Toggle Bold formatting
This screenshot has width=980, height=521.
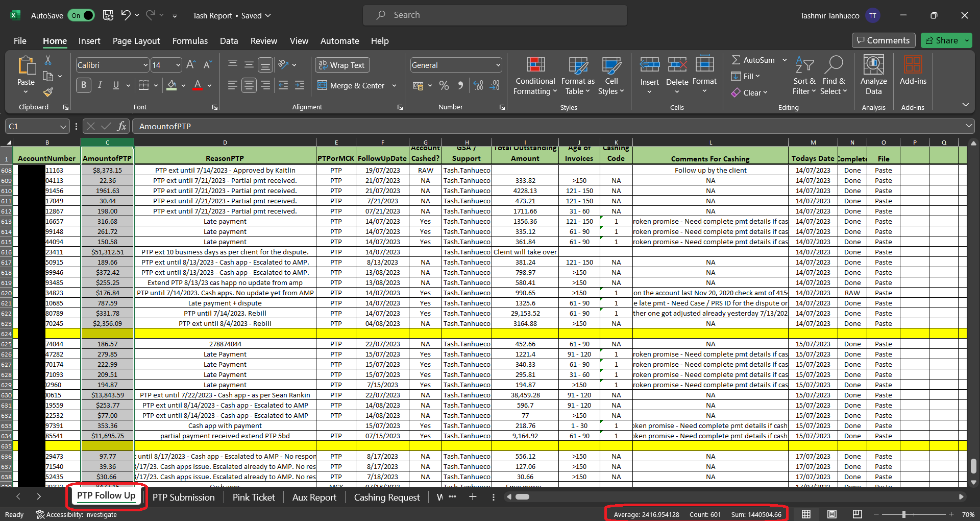(x=84, y=85)
